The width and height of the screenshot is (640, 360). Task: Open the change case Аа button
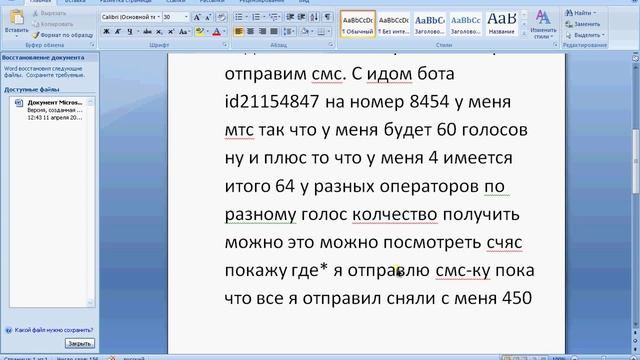pyautogui.click(x=183, y=31)
